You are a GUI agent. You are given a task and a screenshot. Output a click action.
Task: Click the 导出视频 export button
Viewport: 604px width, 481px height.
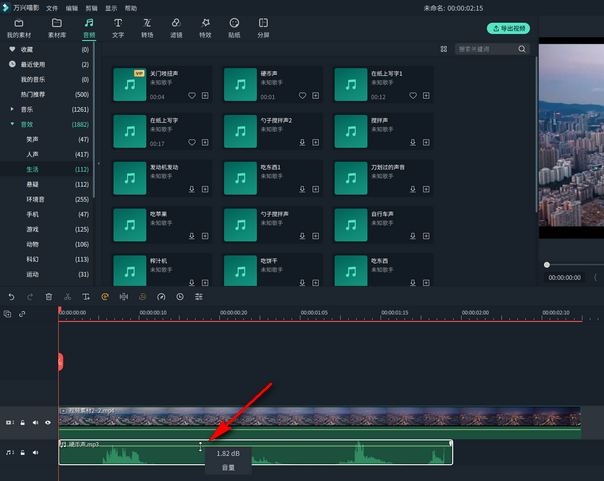click(x=509, y=29)
